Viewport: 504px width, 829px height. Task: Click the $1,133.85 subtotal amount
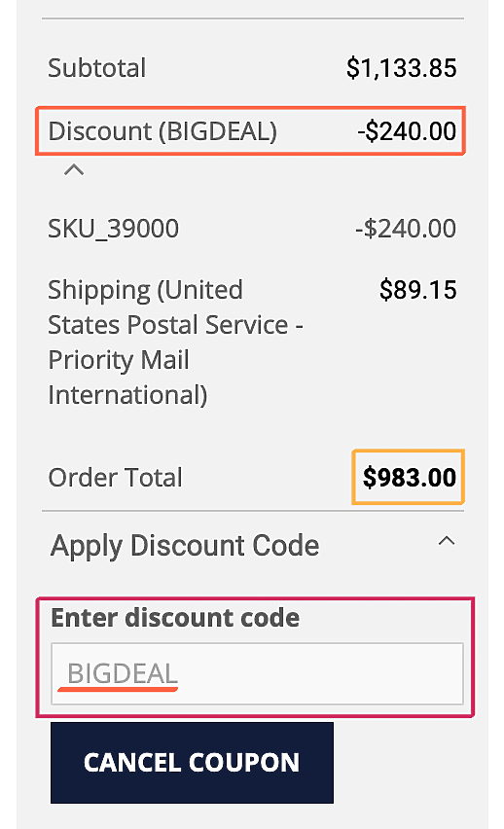click(x=402, y=68)
